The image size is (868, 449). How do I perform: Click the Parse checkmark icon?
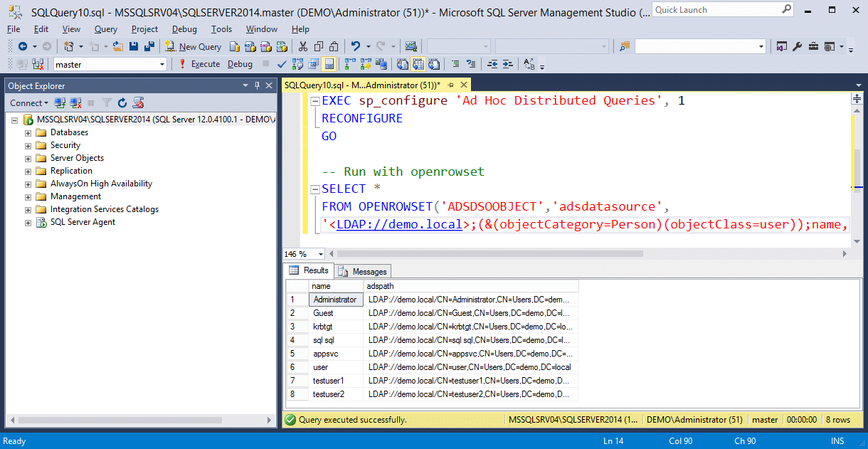point(282,64)
